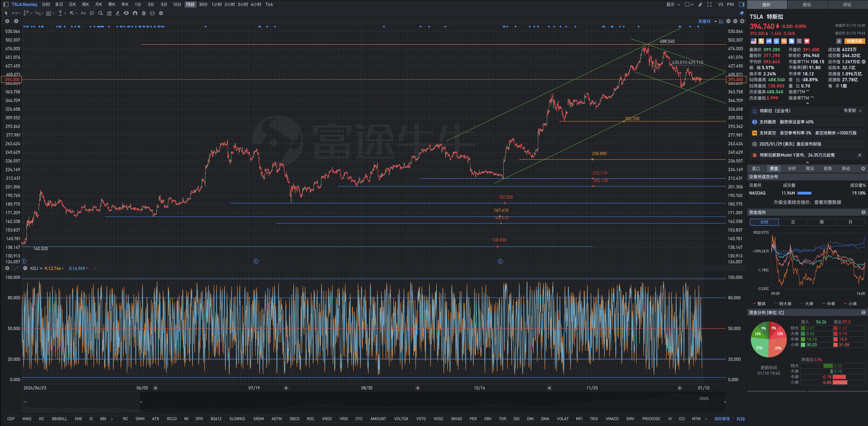Image resolution: width=868 pixels, height=426 pixels.
Task: Click the blue tag label icon
Action: pyautogui.click(x=792, y=41)
